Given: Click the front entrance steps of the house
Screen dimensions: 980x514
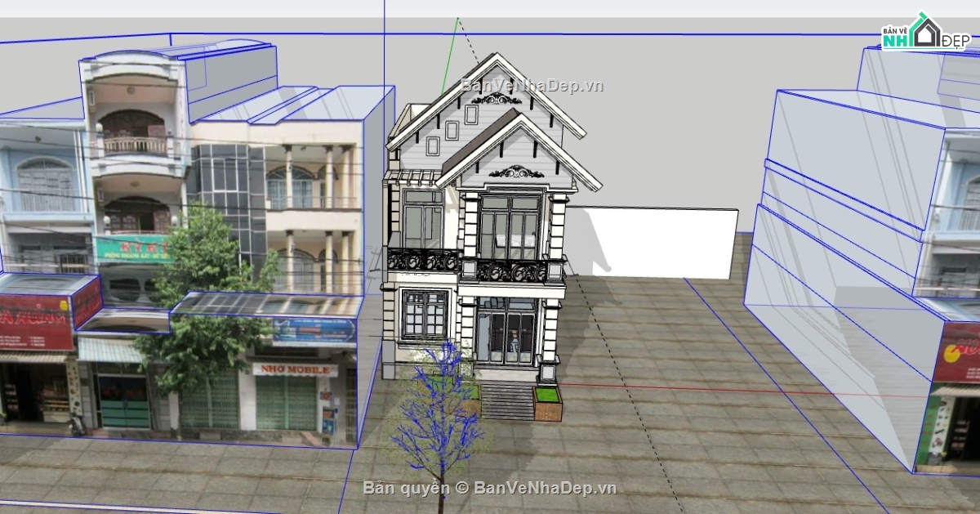Looking at the screenshot, I should click(507, 401).
